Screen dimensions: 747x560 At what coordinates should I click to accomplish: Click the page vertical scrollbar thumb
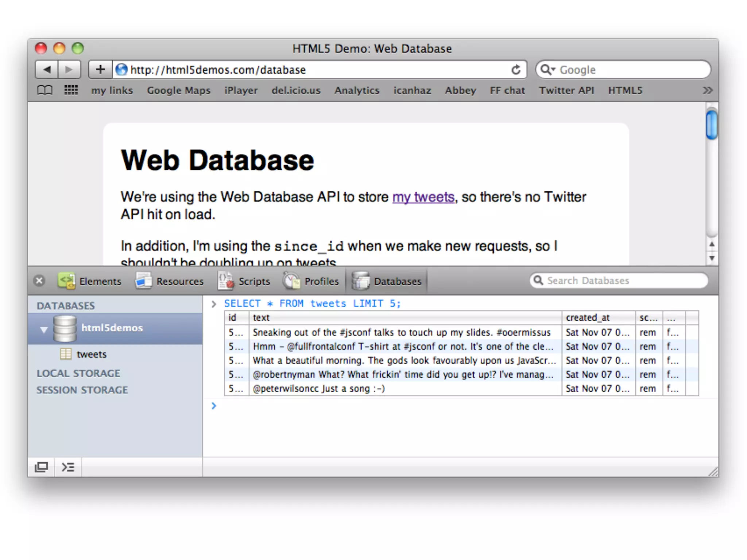(711, 125)
